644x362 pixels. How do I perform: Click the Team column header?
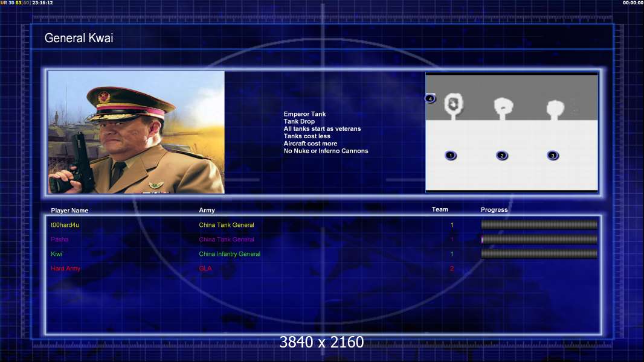coord(440,209)
